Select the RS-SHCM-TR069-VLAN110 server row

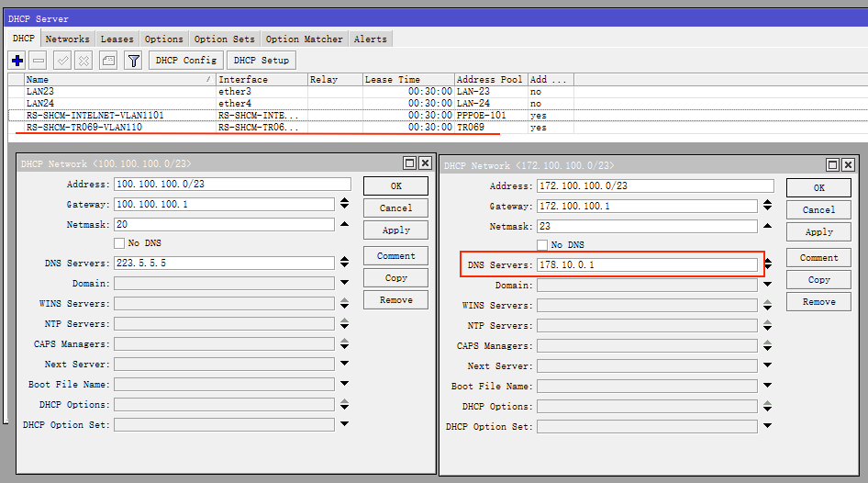[83, 128]
